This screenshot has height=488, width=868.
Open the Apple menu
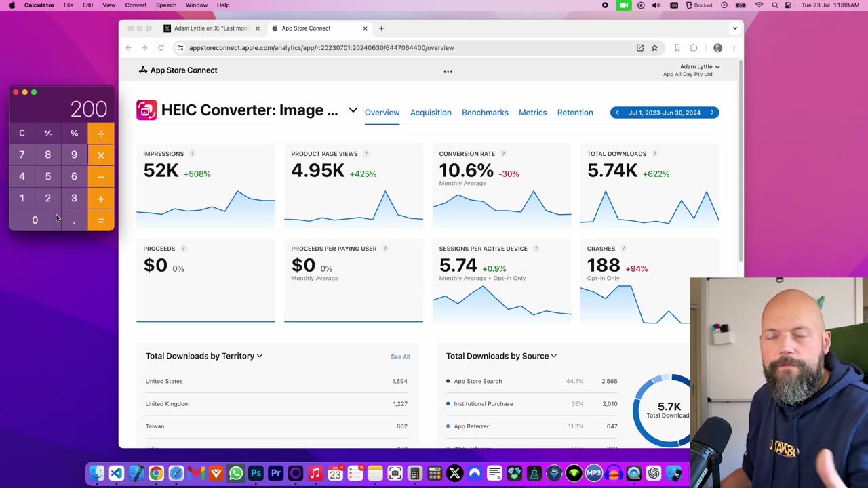(x=12, y=5)
